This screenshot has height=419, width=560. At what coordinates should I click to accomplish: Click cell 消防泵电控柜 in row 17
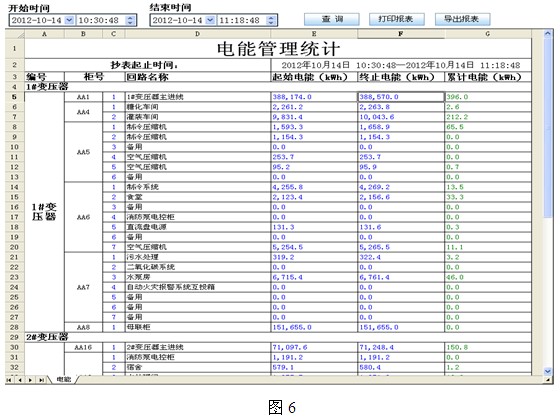click(198, 217)
